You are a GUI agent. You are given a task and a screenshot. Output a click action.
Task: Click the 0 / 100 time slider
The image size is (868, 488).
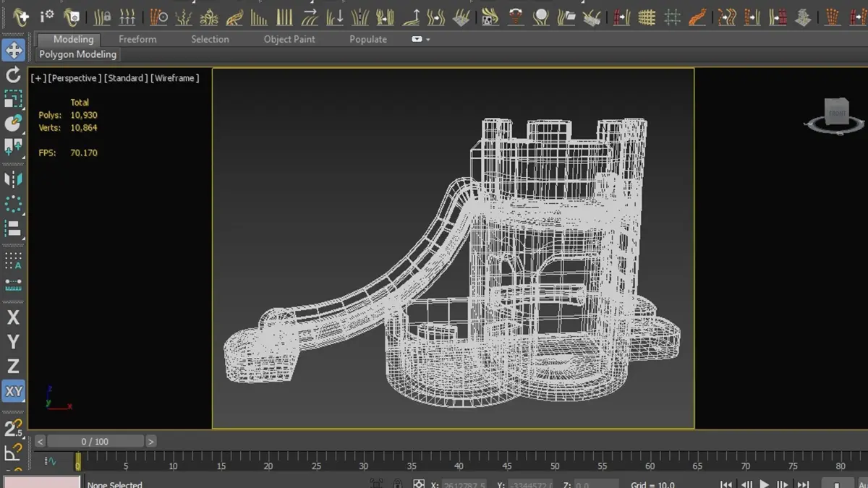point(95,441)
